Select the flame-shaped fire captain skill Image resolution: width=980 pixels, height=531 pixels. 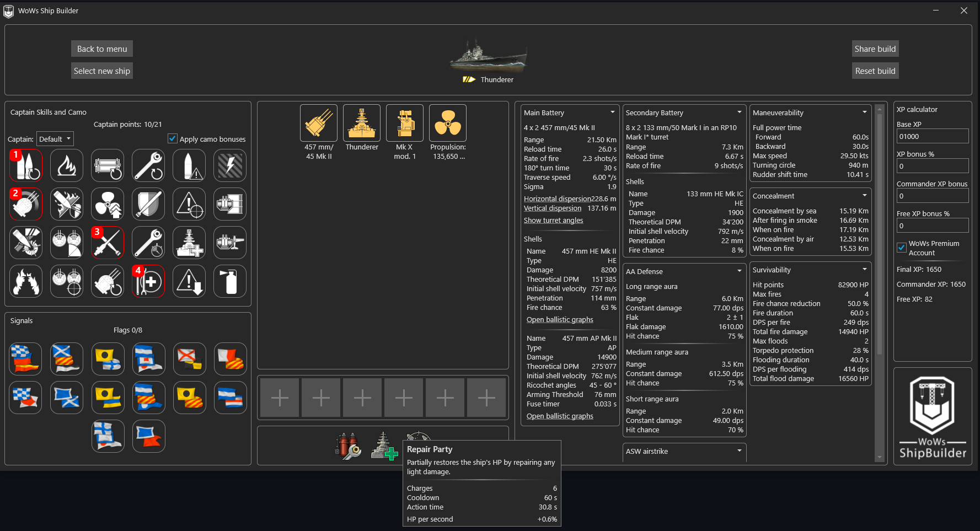[x=66, y=165]
